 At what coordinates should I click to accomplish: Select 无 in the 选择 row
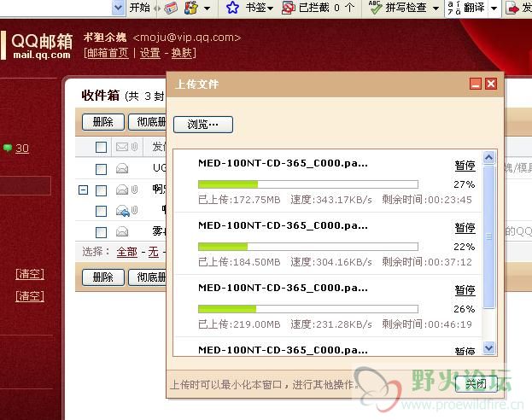click(154, 252)
